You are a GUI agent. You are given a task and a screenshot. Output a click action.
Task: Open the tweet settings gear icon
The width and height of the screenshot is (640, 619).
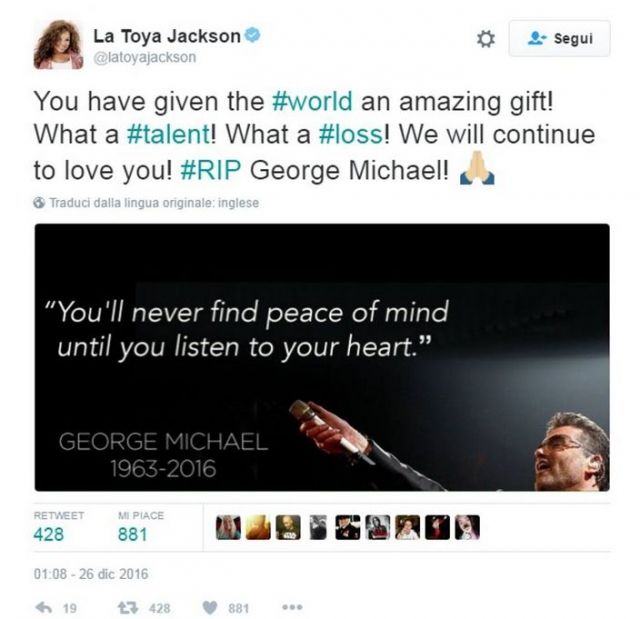tap(486, 39)
